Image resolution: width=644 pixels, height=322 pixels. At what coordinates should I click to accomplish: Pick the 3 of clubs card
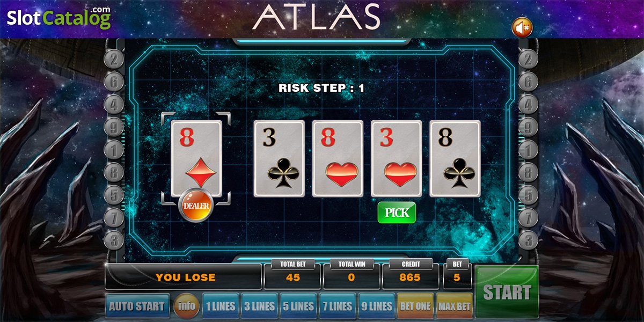279,158
